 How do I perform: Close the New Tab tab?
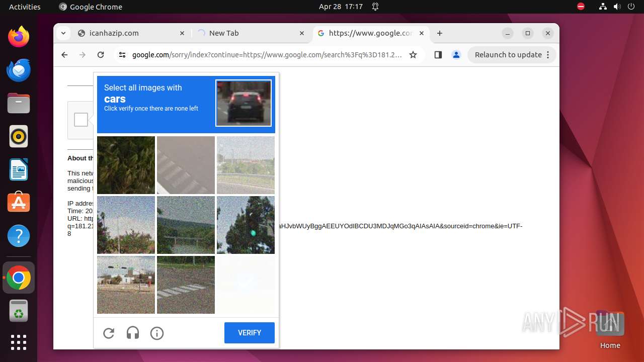point(302,33)
